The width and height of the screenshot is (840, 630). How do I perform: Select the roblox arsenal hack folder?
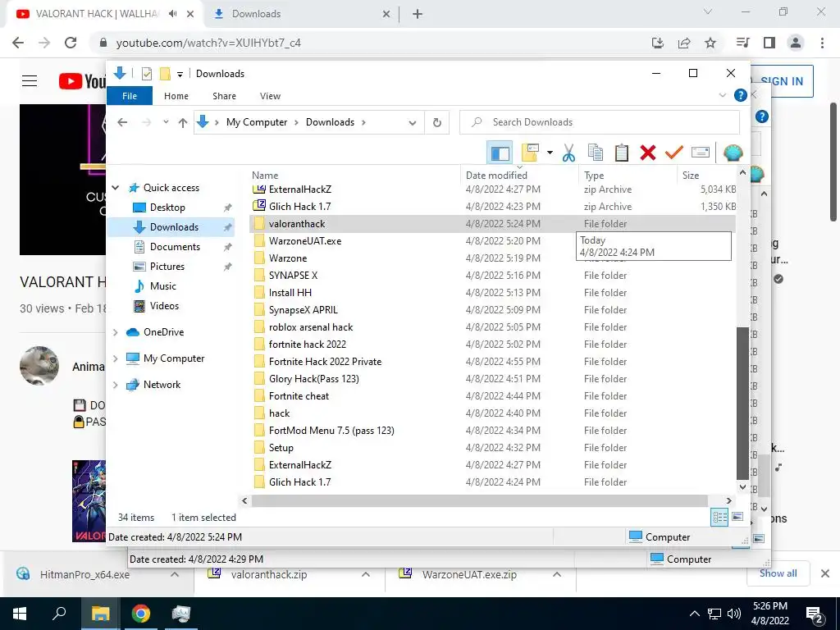tap(311, 327)
